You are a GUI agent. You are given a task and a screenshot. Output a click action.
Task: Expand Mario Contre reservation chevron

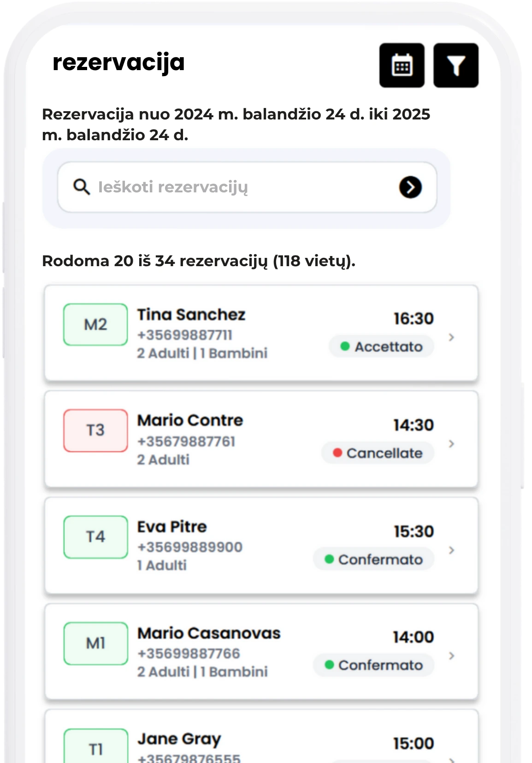click(451, 444)
